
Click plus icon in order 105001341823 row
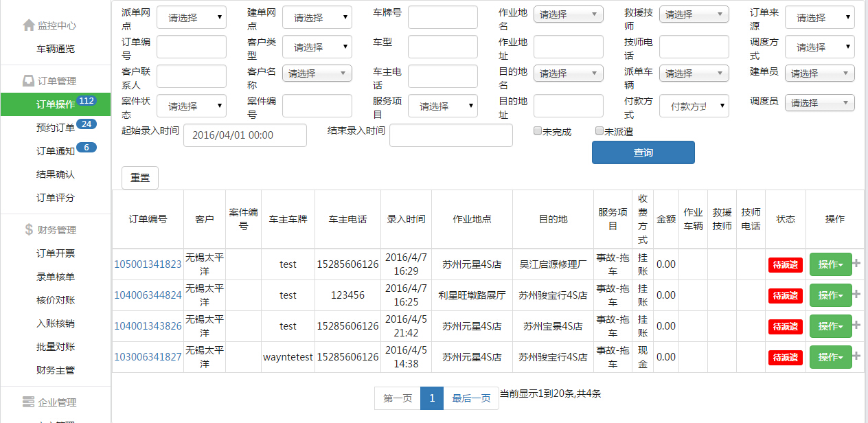pyautogui.click(x=856, y=264)
